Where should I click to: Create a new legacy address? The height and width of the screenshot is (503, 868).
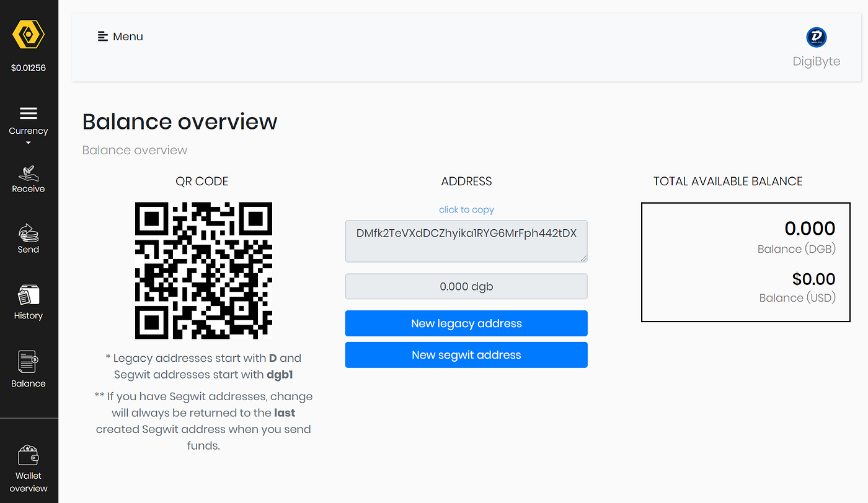click(x=466, y=323)
